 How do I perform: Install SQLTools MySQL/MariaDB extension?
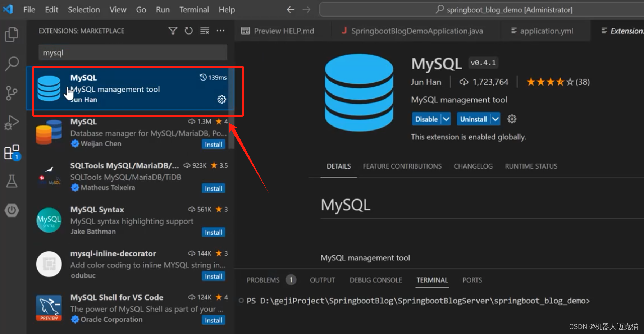click(214, 188)
